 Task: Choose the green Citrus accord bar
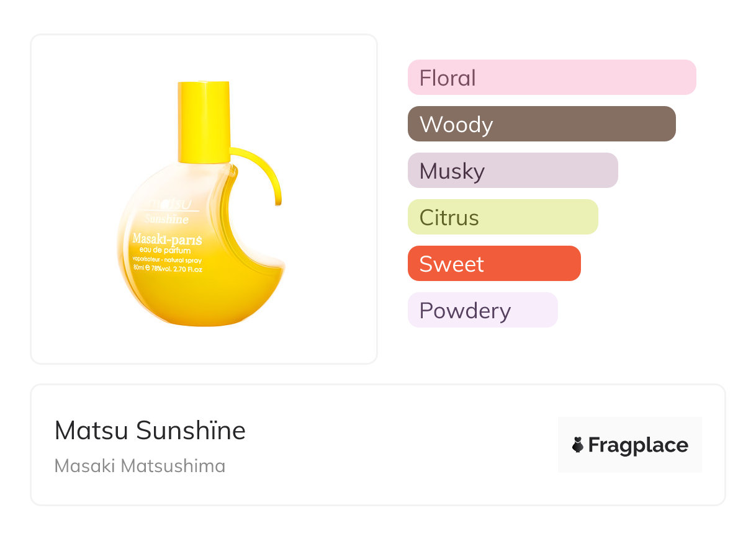coord(502,217)
